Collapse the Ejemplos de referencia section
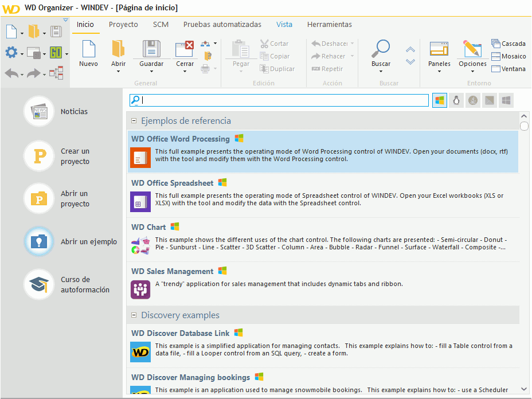 [x=134, y=121]
